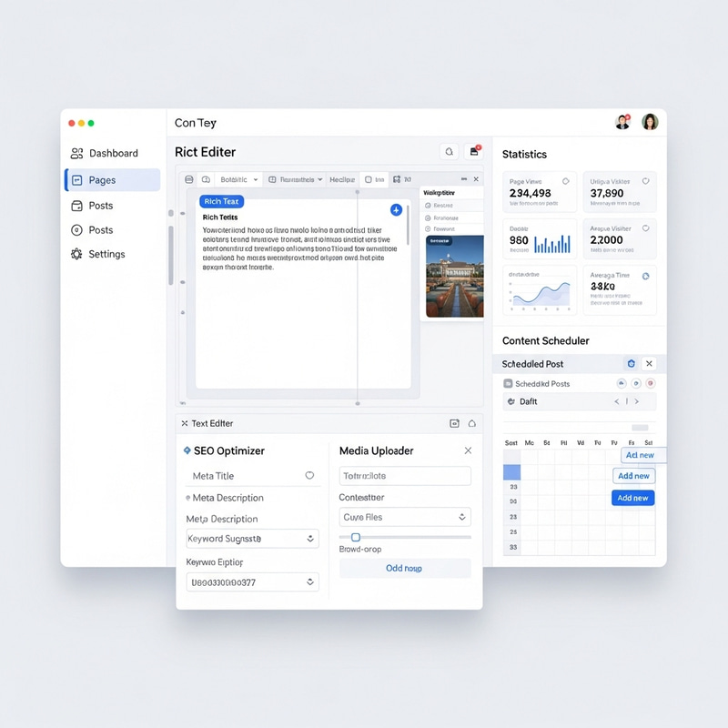
Task: Select Pages in the sidebar menu
Action: pos(112,180)
